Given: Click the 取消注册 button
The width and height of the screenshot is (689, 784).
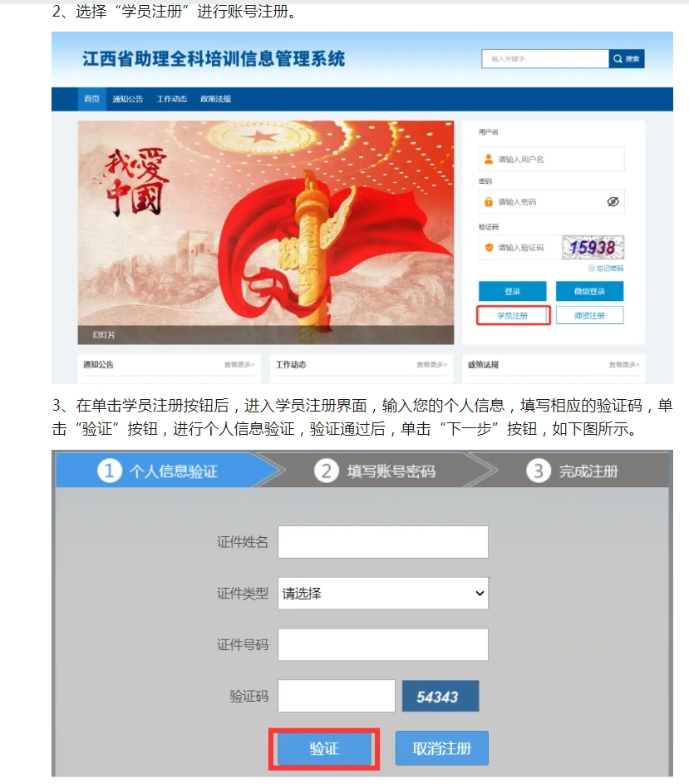Looking at the screenshot, I should [x=442, y=748].
